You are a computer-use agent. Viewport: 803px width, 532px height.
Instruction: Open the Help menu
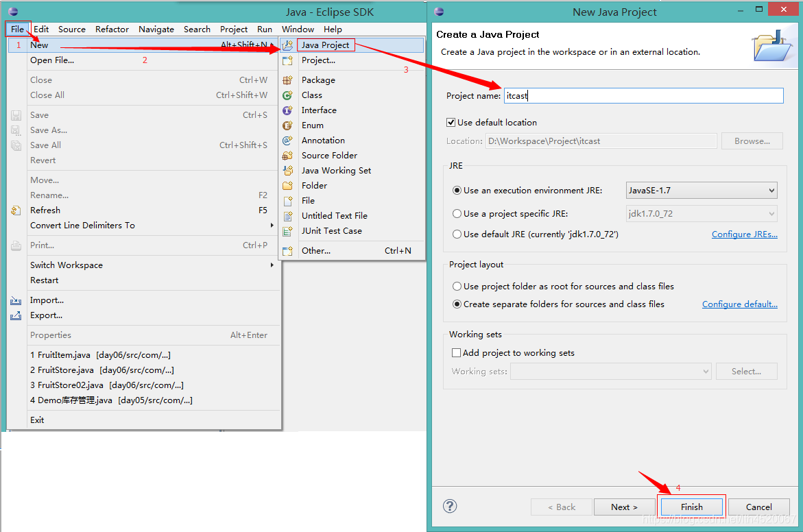[333, 29]
